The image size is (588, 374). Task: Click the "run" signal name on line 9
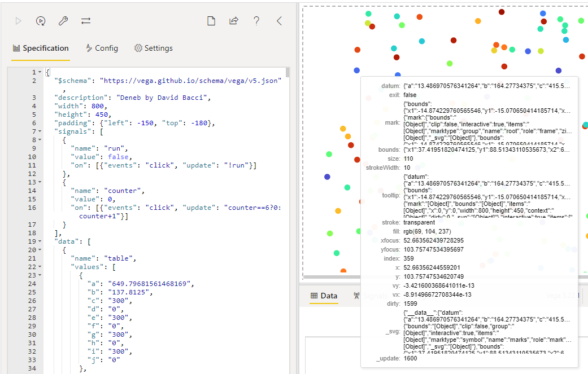tap(114, 148)
